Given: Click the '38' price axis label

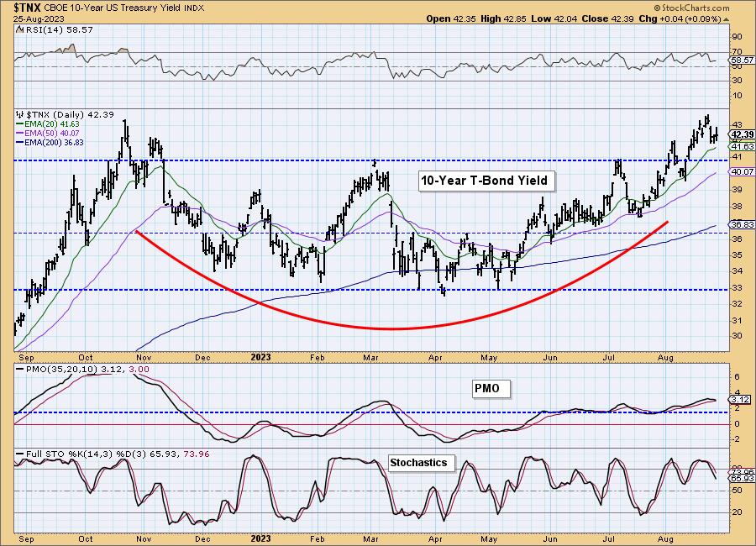Looking at the screenshot, I should [x=737, y=207].
